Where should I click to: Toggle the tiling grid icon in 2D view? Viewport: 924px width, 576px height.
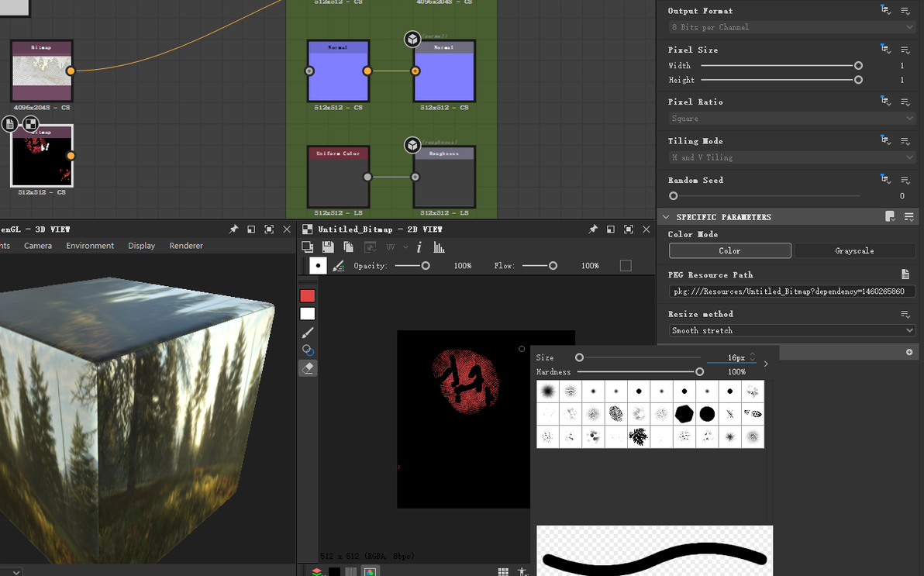point(503,571)
